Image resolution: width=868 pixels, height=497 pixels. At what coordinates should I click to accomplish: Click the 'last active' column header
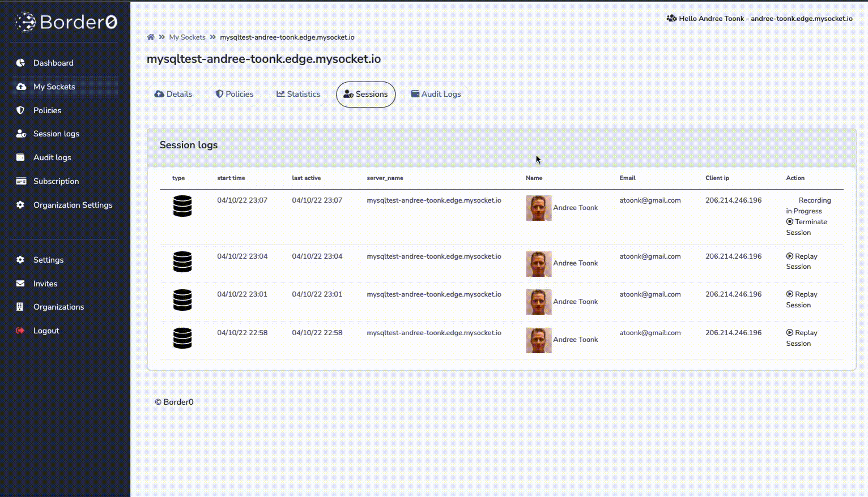(x=307, y=178)
